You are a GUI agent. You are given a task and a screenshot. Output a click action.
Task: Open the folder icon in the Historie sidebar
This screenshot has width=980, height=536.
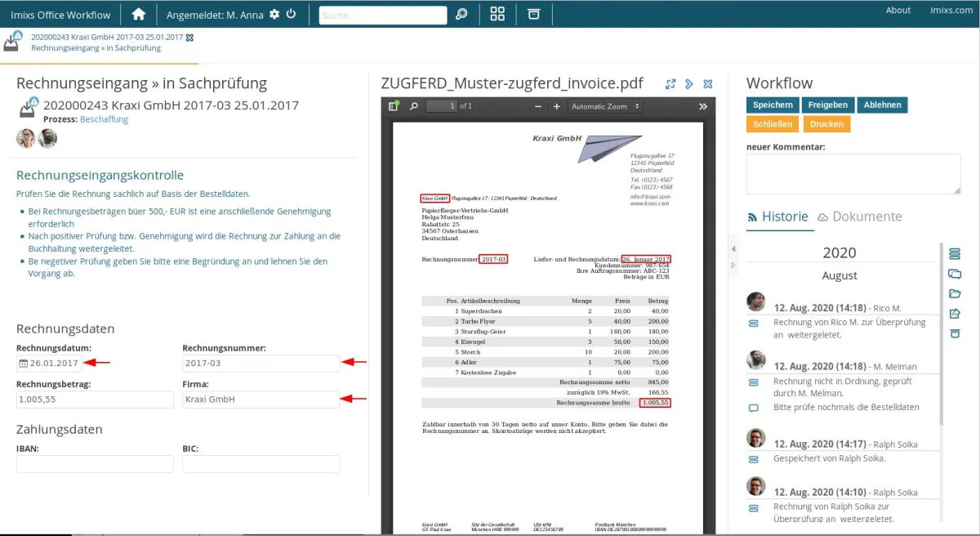(x=955, y=293)
